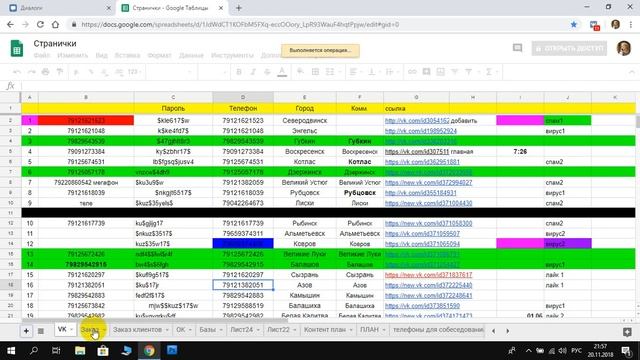The image size is (640, 360).
Task: Open the Базы sheet tab menu arrow
Action: pyautogui.click(x=221, y=330)
